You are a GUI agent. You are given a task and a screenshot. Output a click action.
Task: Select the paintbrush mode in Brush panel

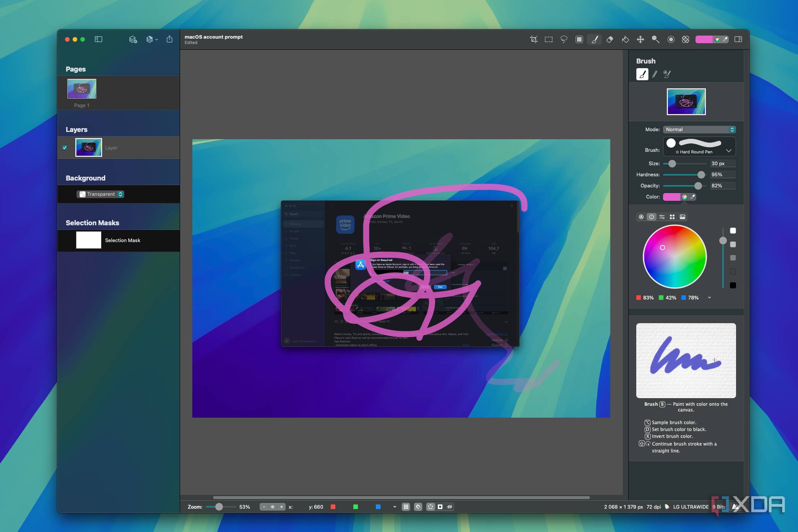[x=642, y=74]
